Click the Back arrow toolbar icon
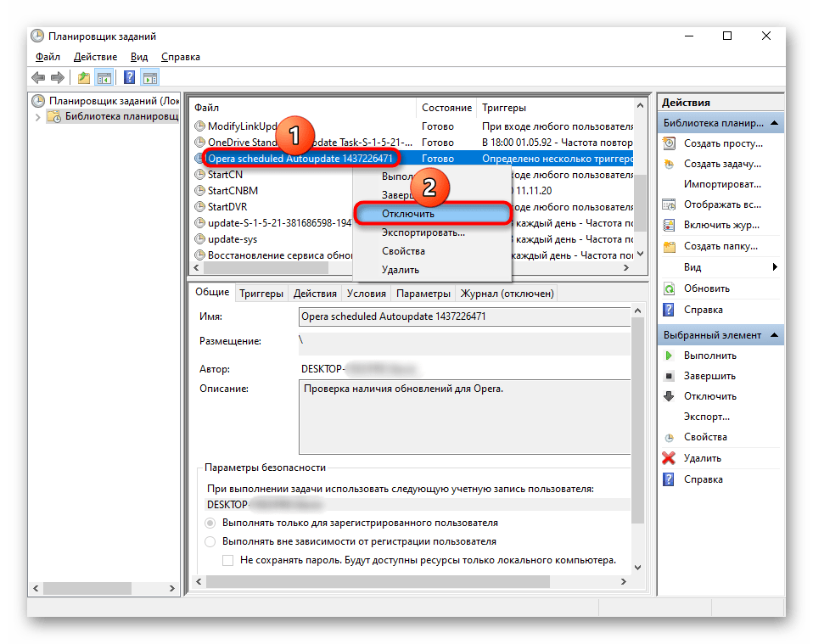813x644 pixels. (38, 78)
